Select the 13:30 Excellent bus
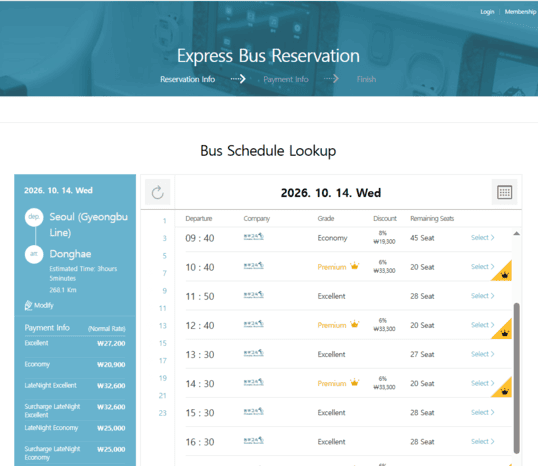The width and height of the screenshot is (538, 466). pyautogui.click(x=482, y=354)
